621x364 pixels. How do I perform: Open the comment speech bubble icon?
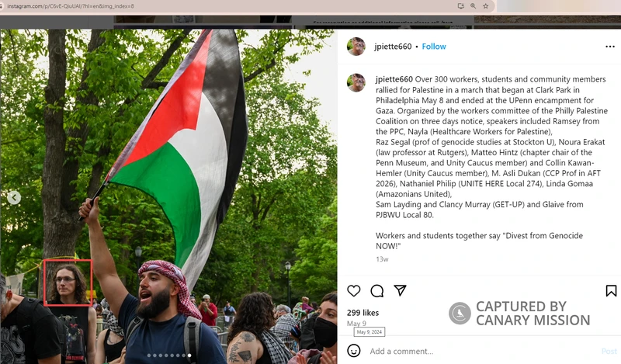pyautogui.click(x=377, y=291)
